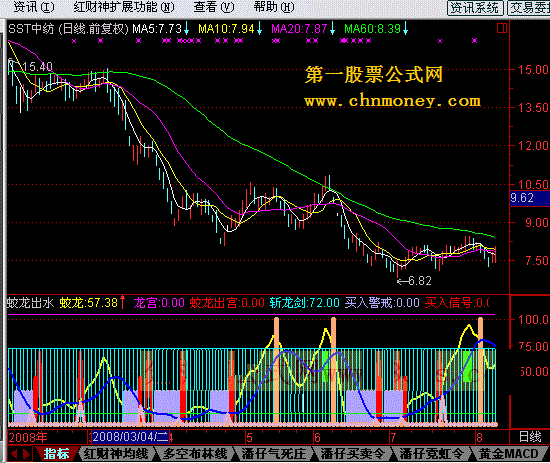Screen dimensions: 550x463
Task: Open the 资讯(I) menu
Action: (x=34, y=7)
